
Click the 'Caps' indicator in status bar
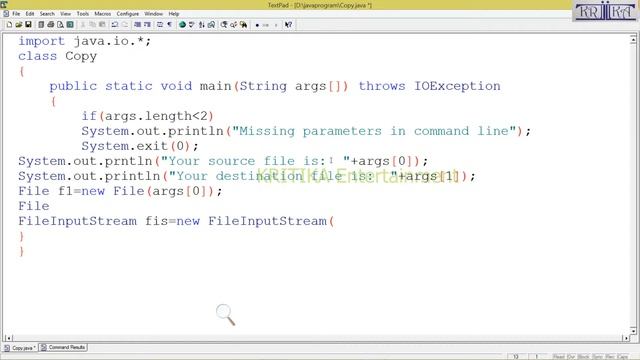pyautogui.click(x=623, y=357)
